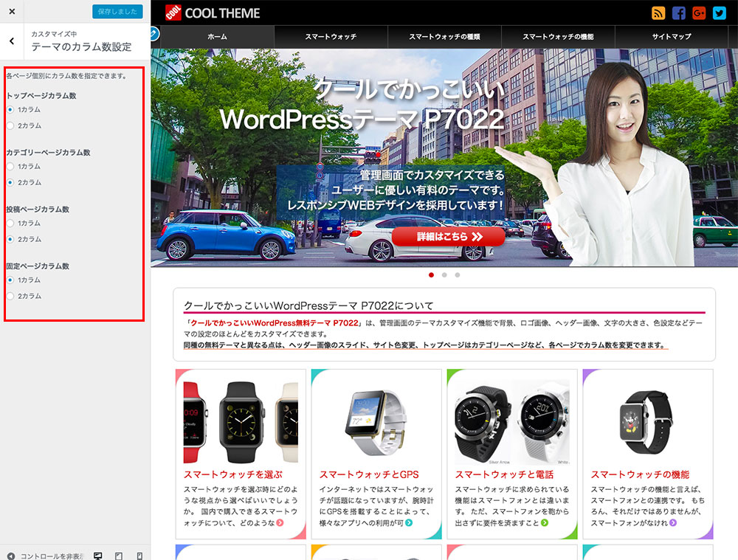Screen dimensions: 738x560
Task: Click the カテゴリーページカラム数 heading
Action: click(x=49, y=153)
